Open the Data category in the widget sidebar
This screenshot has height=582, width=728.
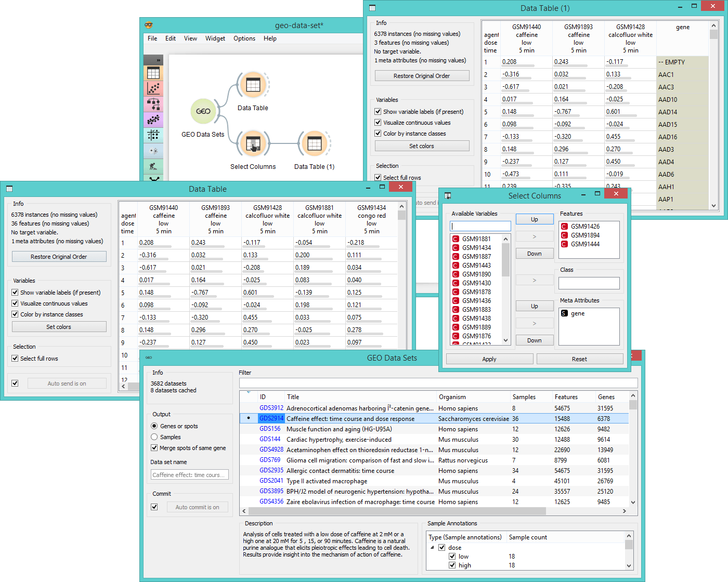(x=153, y=73)
